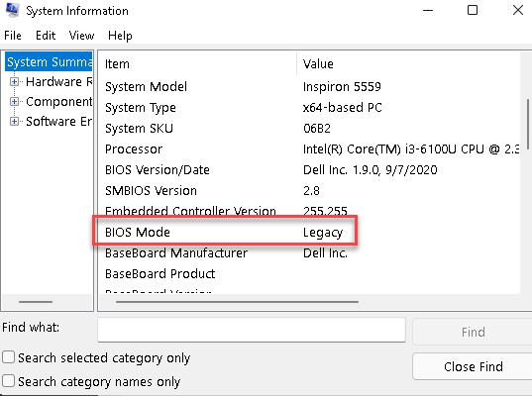Click the vertical scrollbar thumb at right

point(528,124)
